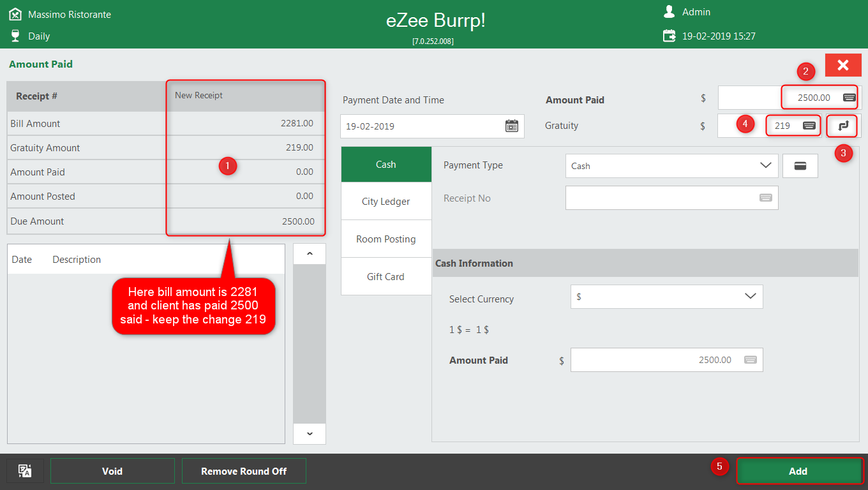Click the restaurant outlet icon beside Massimo Ristorante
Viewport: 868px width, 490px height.
15,14
